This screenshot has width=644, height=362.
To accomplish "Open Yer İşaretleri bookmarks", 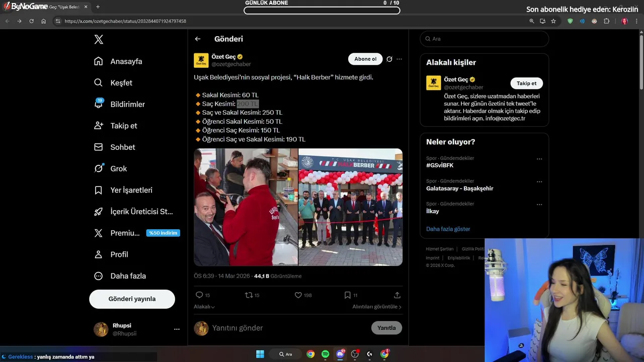I will (123, 190).
